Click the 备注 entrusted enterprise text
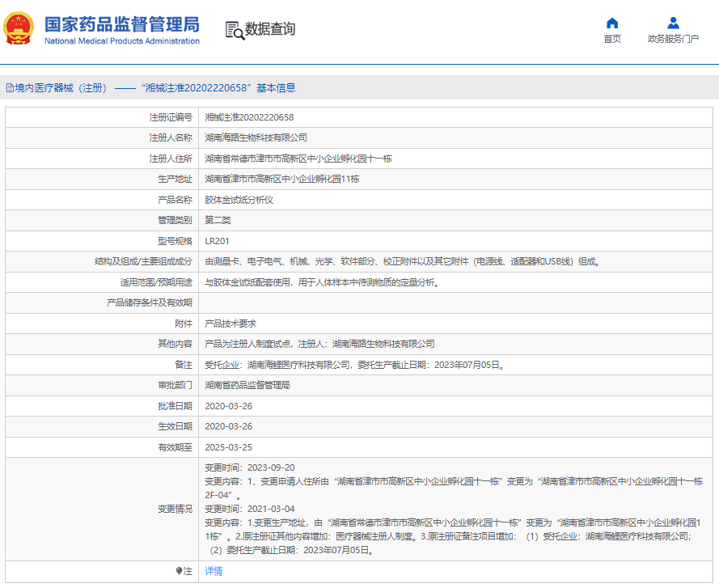This screenshot has width=719, height=588. 355,365
